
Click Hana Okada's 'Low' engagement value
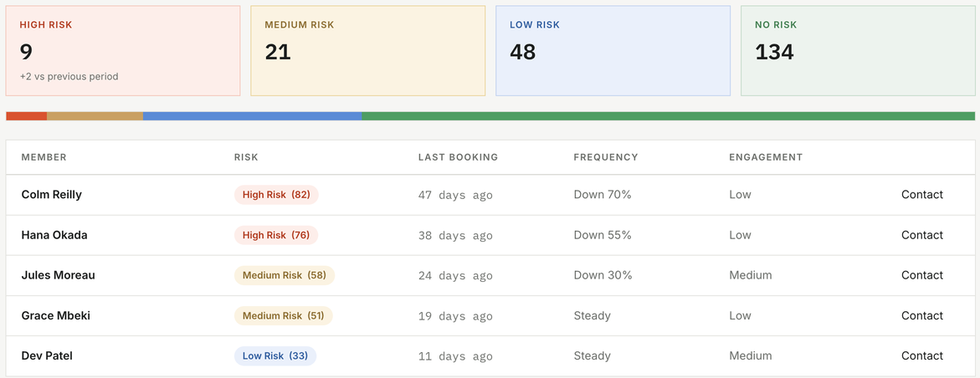tap(740, 235)
